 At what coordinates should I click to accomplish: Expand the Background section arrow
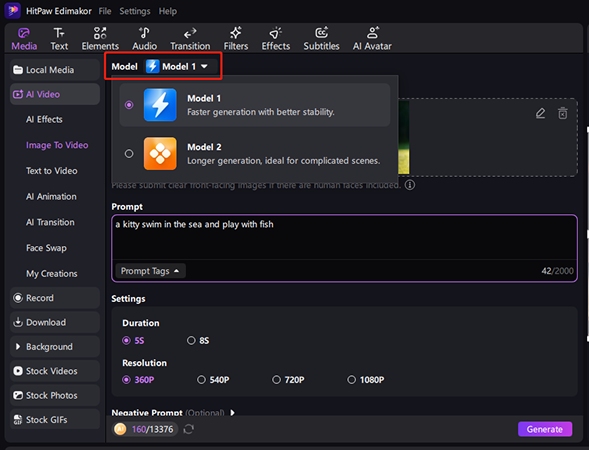click(x=18, y=346)
